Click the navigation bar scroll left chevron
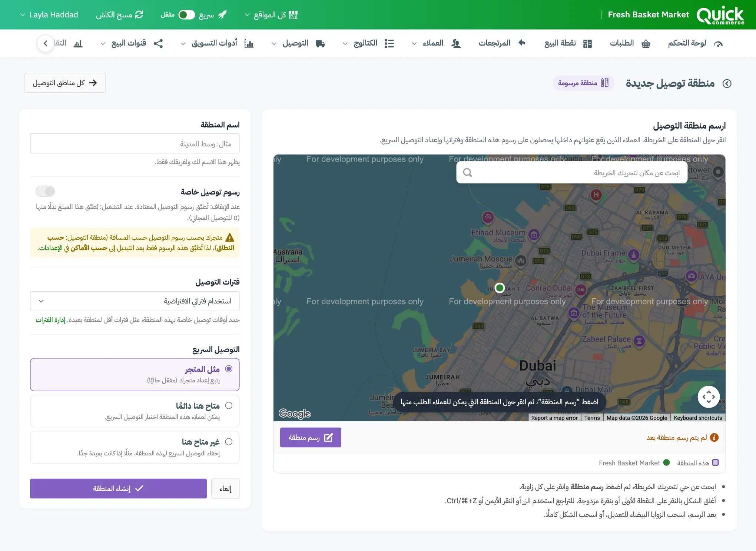The height and width of the screenshot is (551, 756). pyautogui.click(x=46, y=44)
